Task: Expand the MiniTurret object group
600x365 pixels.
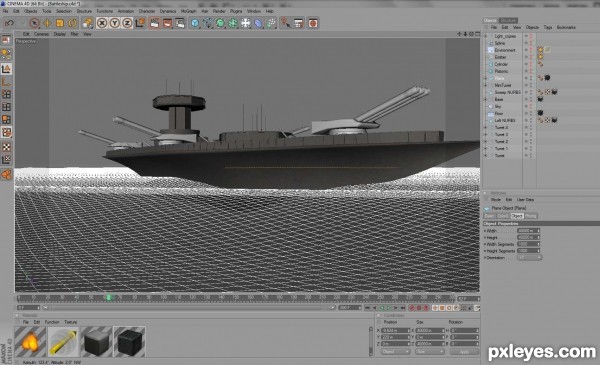Action: pos(486,85)
